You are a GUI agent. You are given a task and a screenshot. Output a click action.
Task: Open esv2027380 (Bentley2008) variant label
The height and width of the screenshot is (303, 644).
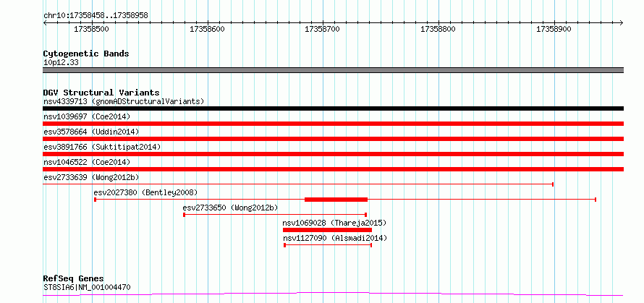click(x=145, y=192)
